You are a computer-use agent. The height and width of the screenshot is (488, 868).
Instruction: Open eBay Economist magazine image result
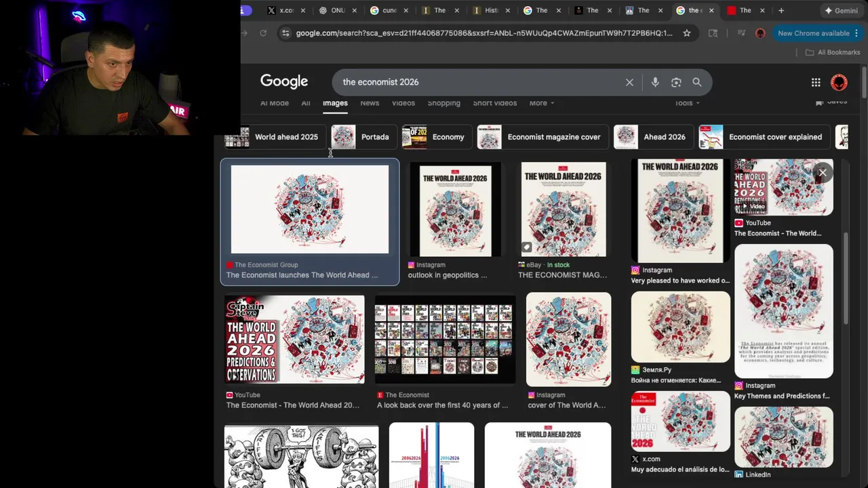(564, 209)
